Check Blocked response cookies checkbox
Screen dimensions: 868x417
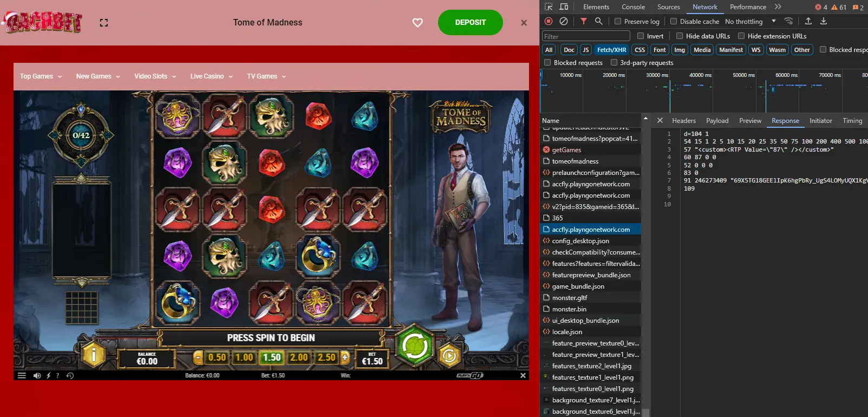pos(823,49)
